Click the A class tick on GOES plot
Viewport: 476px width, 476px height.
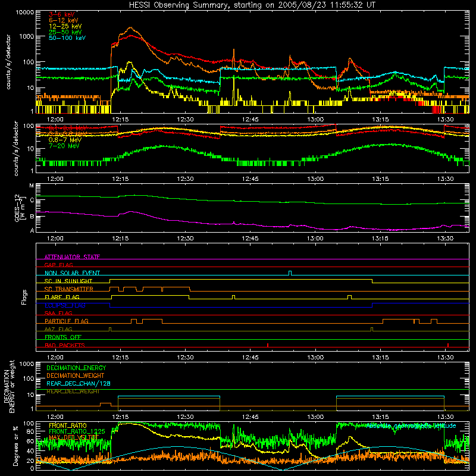32,230
